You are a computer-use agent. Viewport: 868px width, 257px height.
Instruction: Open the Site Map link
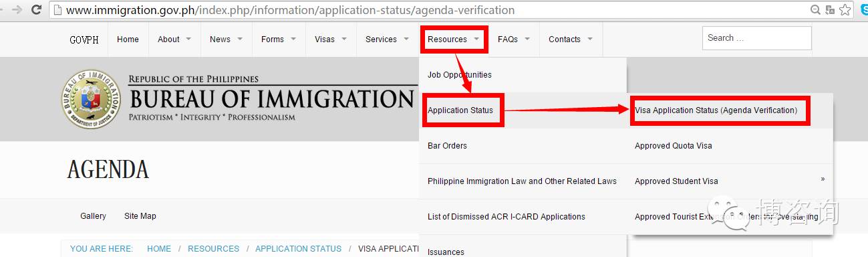click(140, 216)
